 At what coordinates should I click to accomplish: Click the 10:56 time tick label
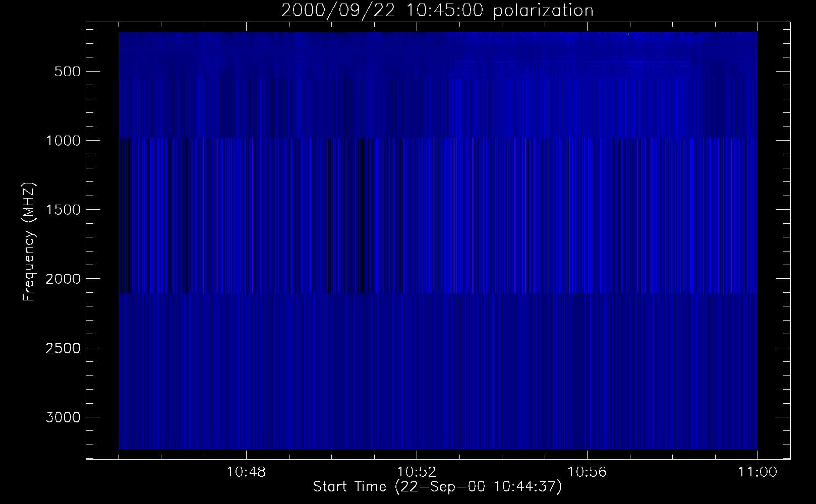click(587, 472)
